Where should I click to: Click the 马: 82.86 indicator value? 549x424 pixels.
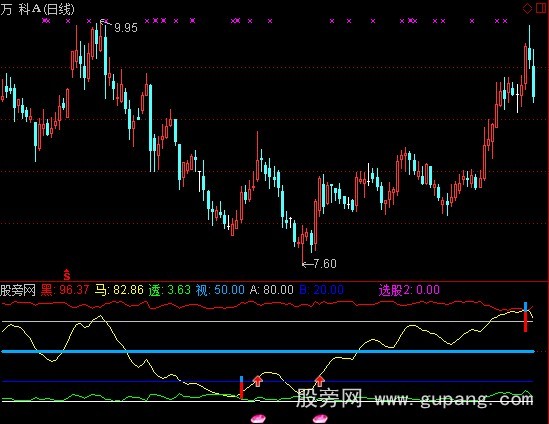click(x=119, y=290)
